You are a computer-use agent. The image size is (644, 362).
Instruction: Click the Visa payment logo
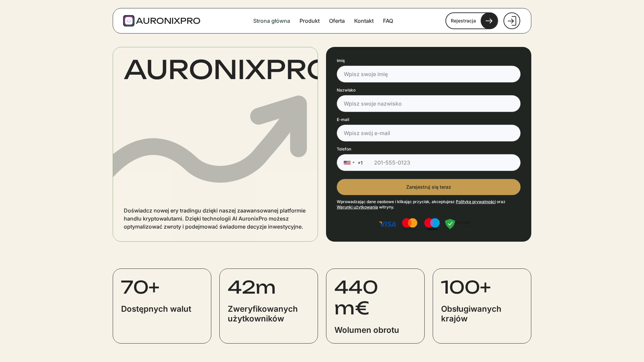387,224
